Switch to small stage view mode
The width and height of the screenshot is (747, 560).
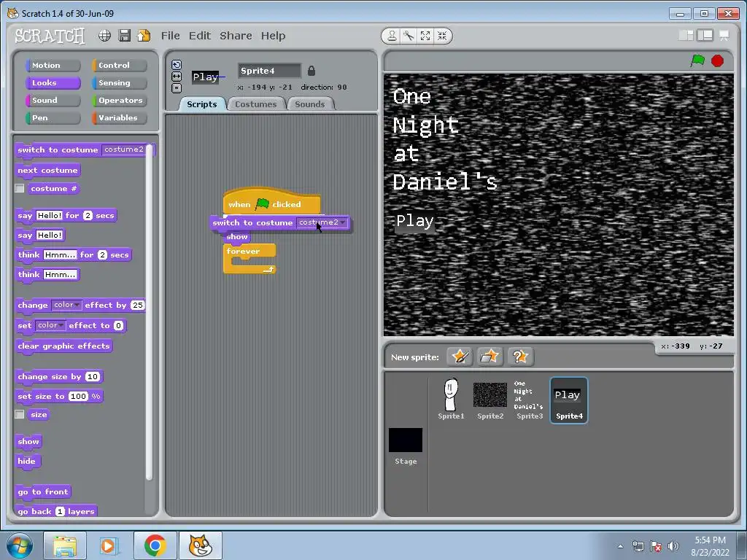coord(686,36)
